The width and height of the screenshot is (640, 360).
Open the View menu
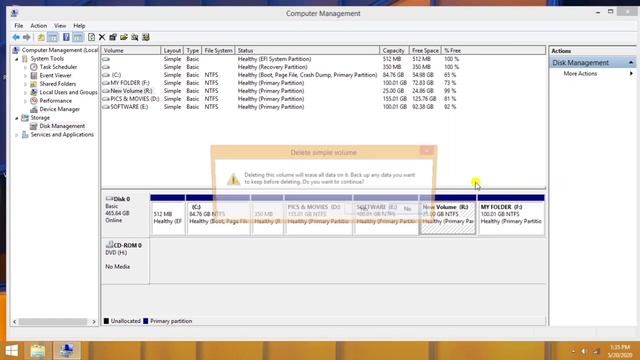[x=60, y=26]
